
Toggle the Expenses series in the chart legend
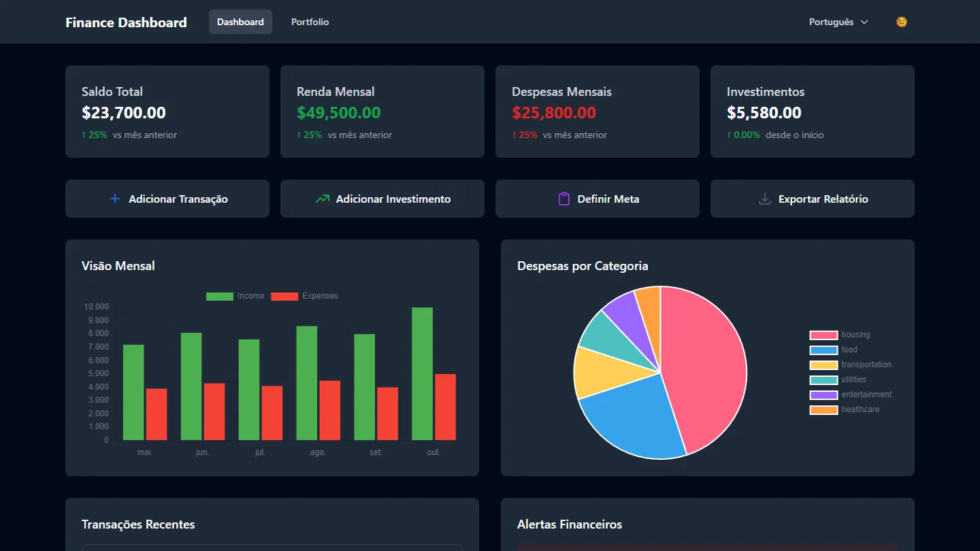coord(305,296)
